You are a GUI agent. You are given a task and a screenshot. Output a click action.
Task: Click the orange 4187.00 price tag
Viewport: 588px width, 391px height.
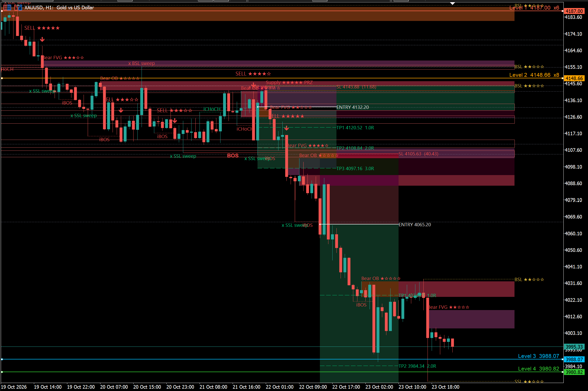[574, 11]
